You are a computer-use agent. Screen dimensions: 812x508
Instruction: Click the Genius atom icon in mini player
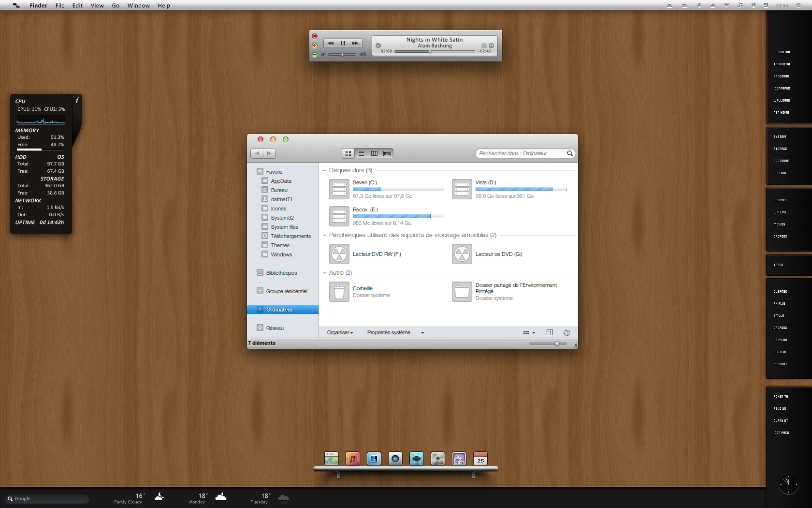484,45
